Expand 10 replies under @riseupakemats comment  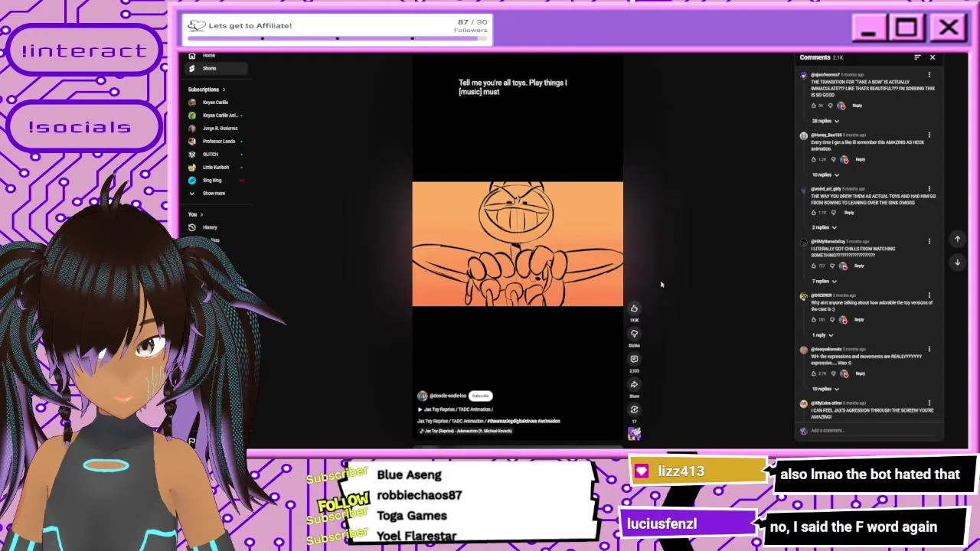825,389
